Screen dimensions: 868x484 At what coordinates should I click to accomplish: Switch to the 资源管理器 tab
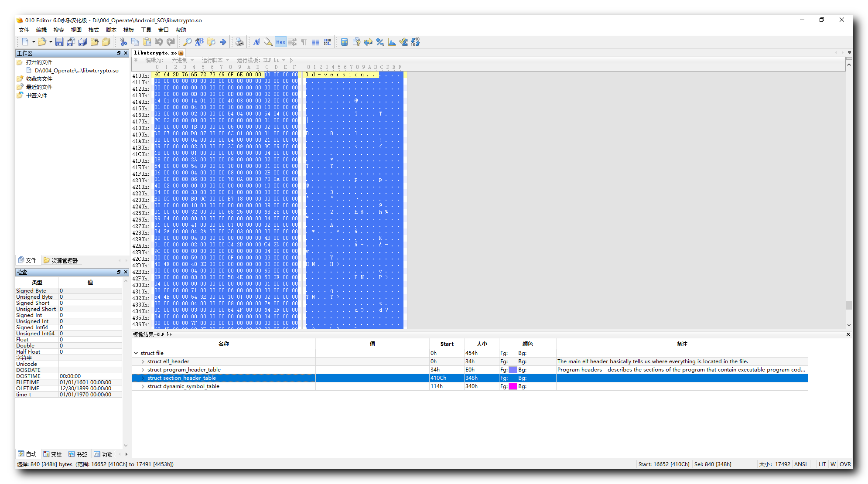[61, 260]
